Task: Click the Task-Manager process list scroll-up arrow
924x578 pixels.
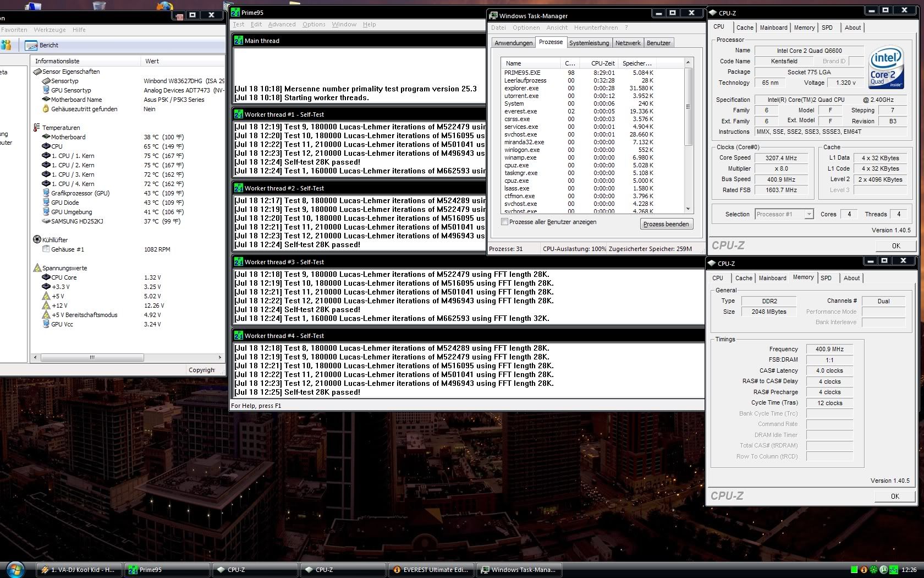Action: [688, 63]
